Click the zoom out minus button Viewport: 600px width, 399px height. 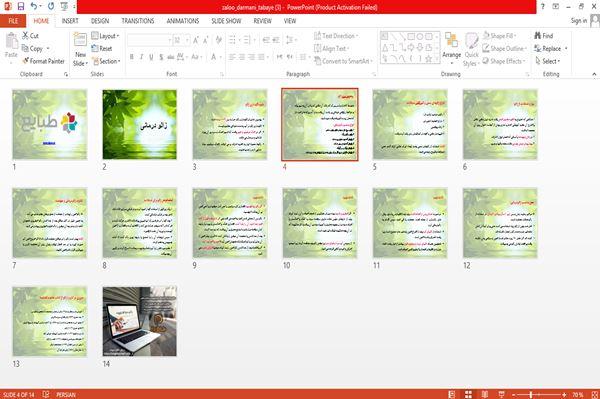[x=514, y=394]
